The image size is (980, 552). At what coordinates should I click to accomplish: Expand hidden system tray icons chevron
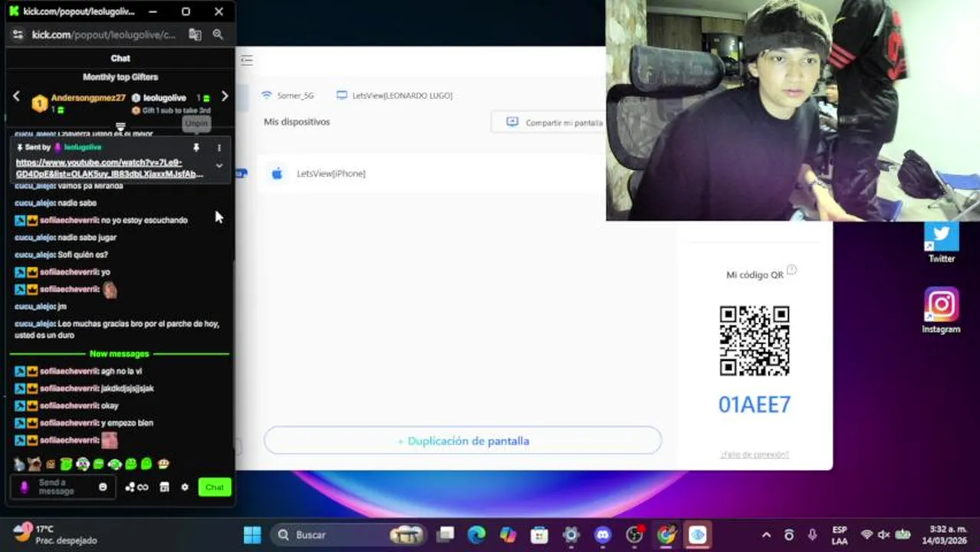coord(766,535)
